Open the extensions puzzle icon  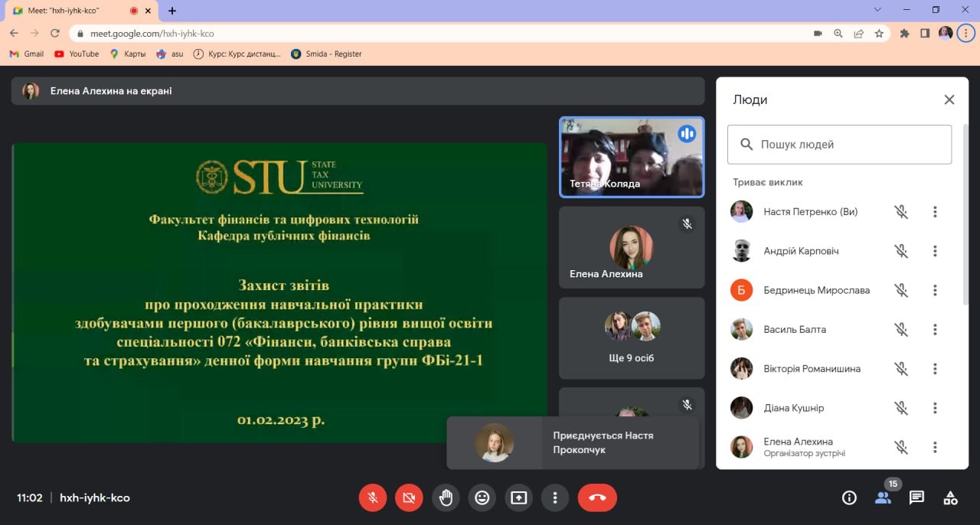coord(905,34)
